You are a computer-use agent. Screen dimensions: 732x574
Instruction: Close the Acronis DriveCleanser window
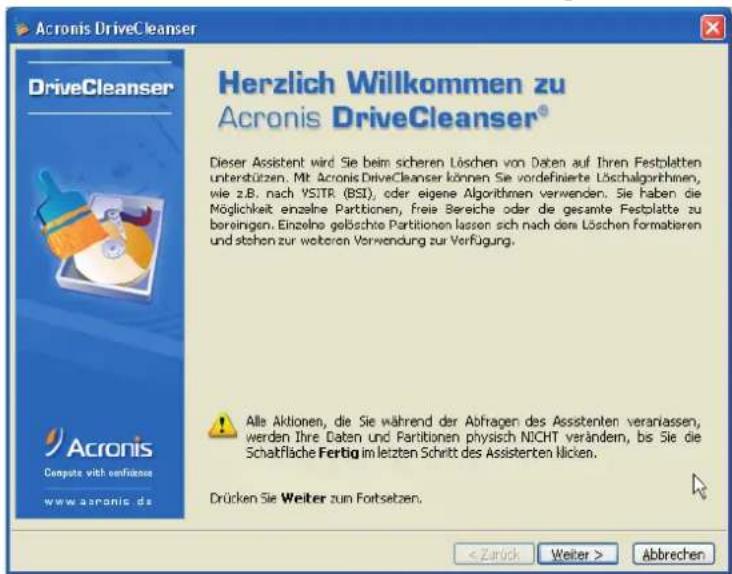pyautogui.click(x=712, y=28)
